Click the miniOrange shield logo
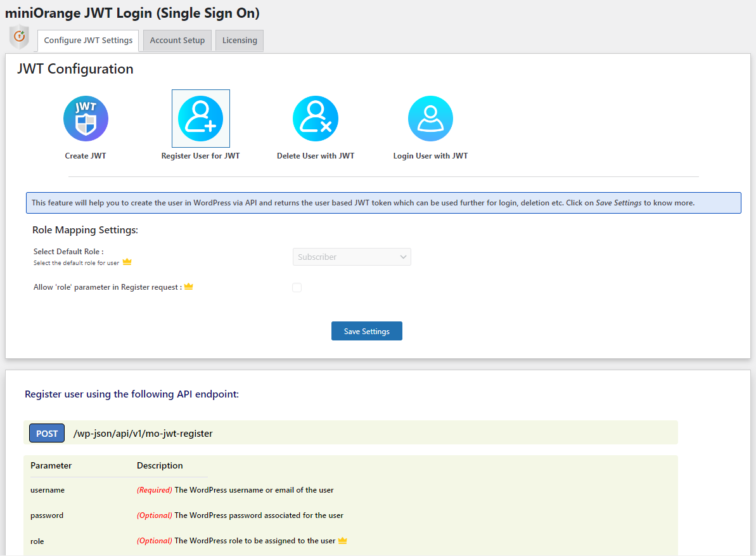756x556 pixels. [19, 37]
